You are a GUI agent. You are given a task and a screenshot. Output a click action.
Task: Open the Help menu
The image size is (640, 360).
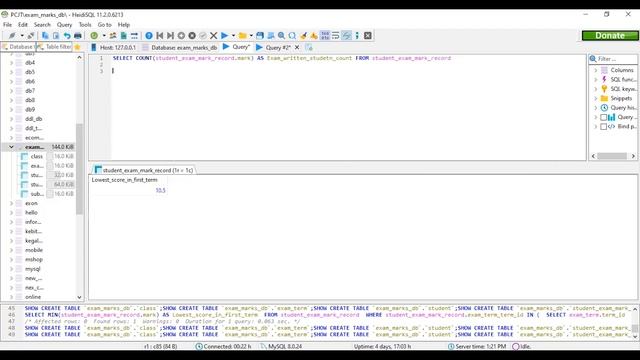coord(124,24)
